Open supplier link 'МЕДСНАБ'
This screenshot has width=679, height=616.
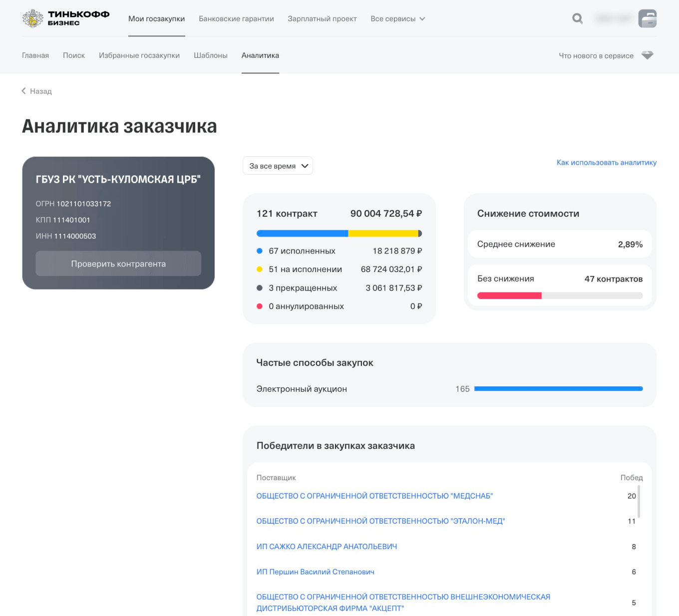pyautogui.click(x=374, y=496)
